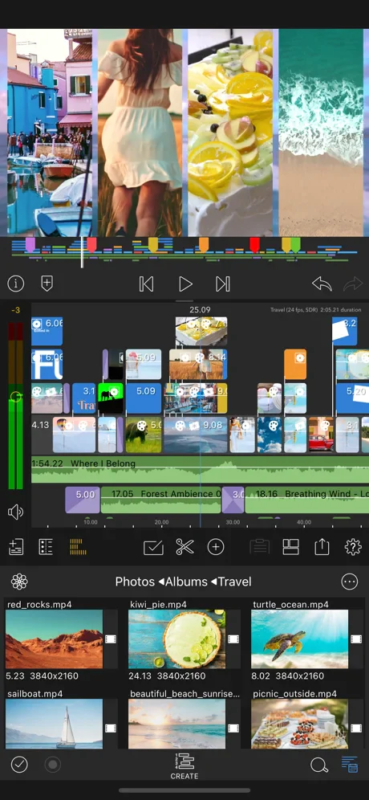Image resolution: width=369 pixels, height=800 pixels.
Task: Go back to Albums in the breadcrumb
Action: tap(186, 582)
